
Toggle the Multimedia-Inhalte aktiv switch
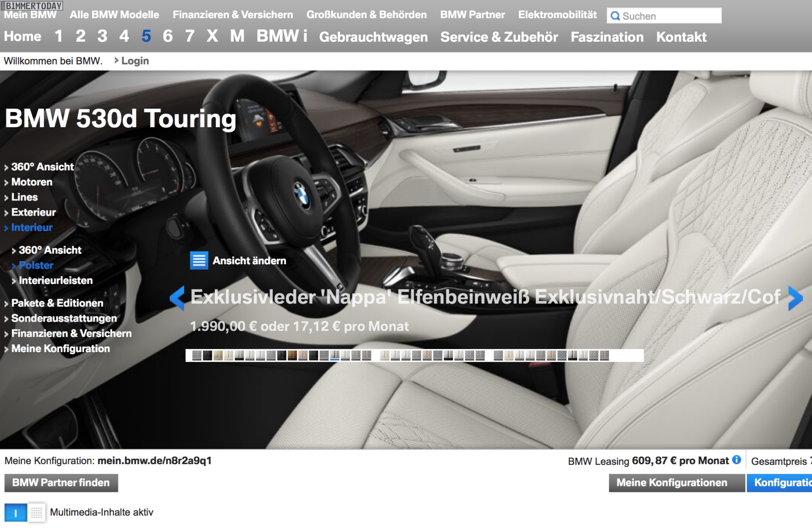16,513
